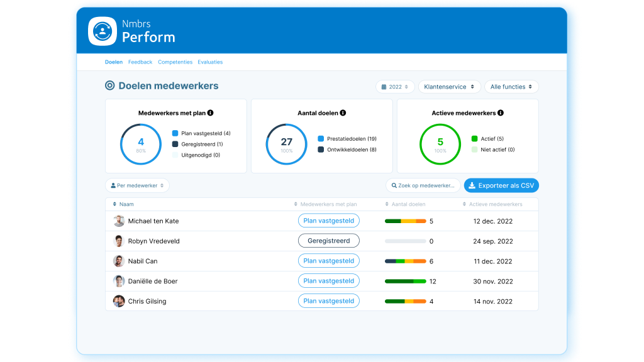The image size is (644, 362).
Task: Open the 2022 year dropdown
Action: 395,87
